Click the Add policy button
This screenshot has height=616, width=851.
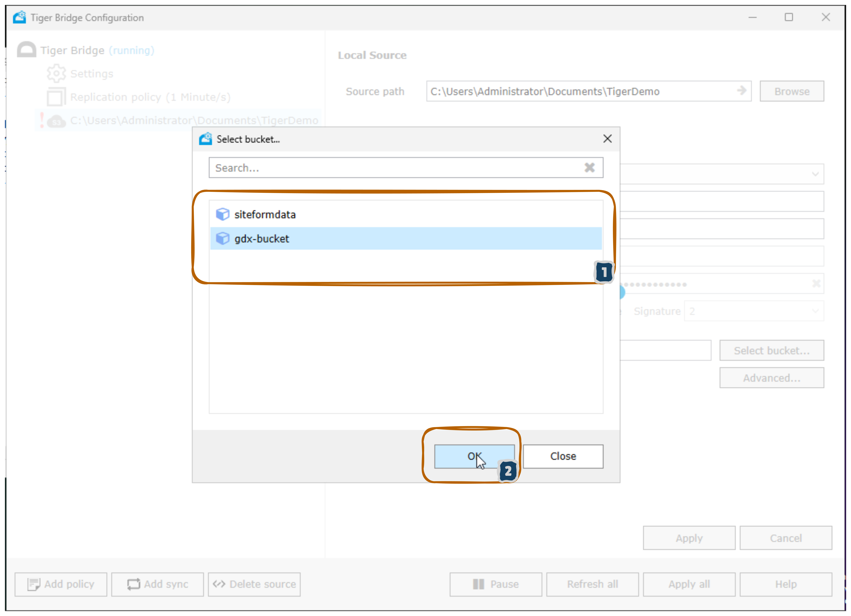61,584
